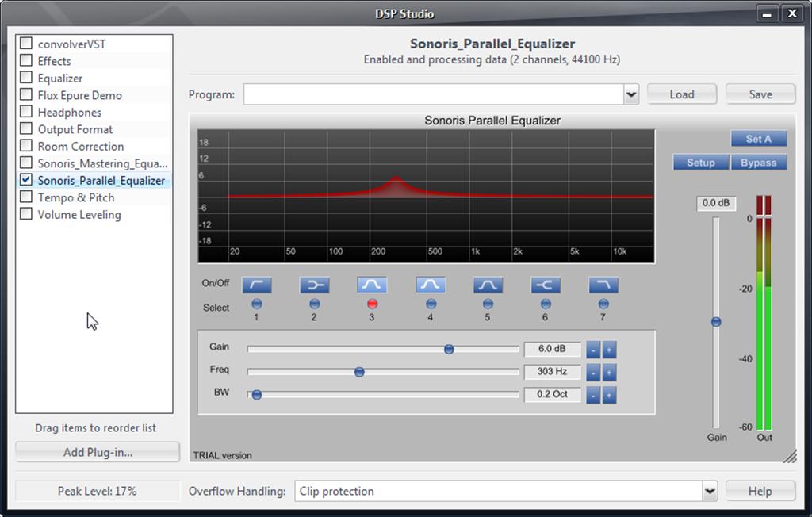The width and height of the screenshot is (812, 517).
Task: Increase Freq with the plus button
Action: click(609, 373)
